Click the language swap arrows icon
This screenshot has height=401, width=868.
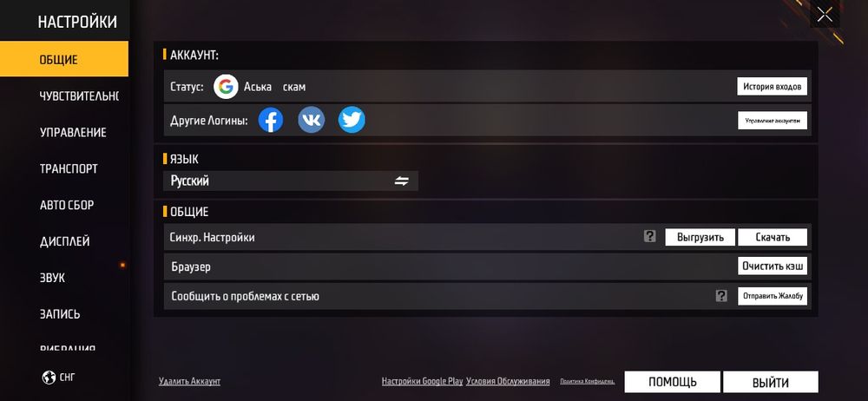[401, 181]
